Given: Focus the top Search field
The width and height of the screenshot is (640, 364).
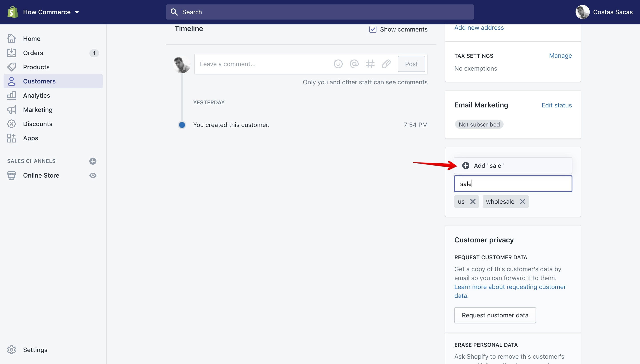Looking at the screenshot, I should pyautogui.click(x=320, y=12).
